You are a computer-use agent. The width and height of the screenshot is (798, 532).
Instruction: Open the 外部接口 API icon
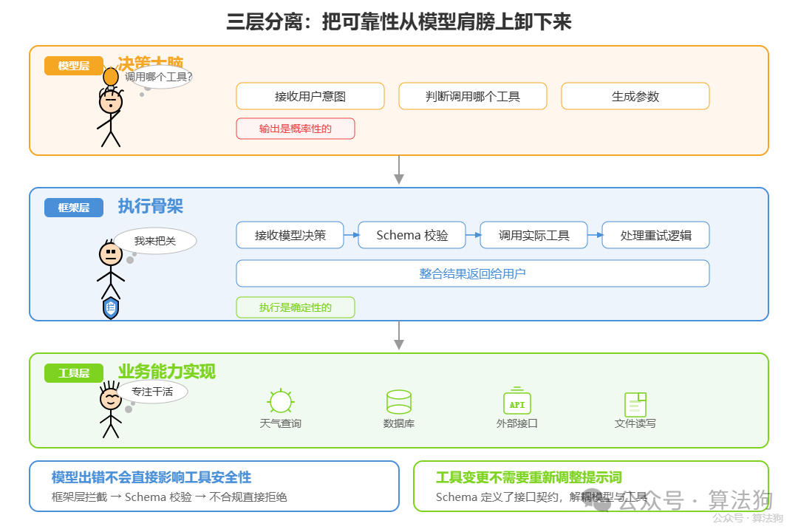[x=516, y=402]
